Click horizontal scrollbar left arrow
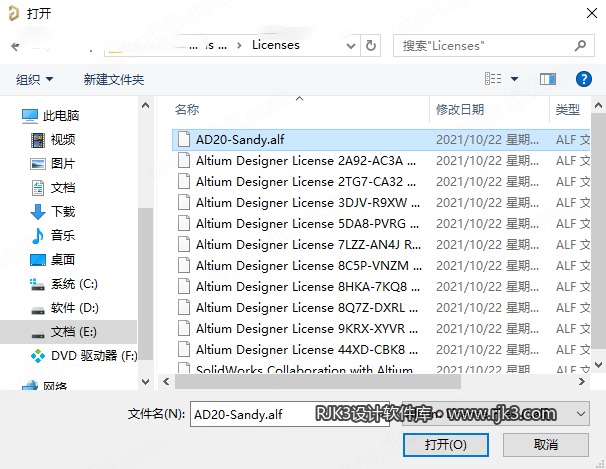Viewport: 606px width, 469px height. 166,382
